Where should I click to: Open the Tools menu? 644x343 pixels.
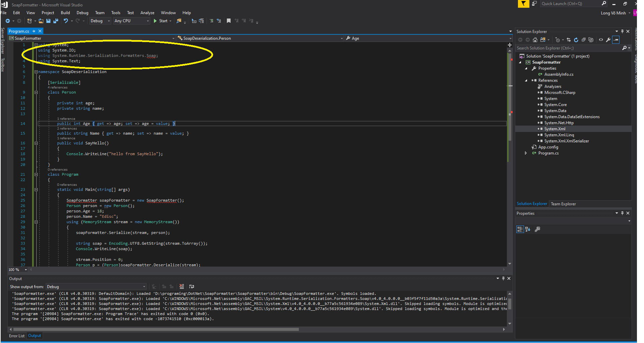click(x=116, y=13)
